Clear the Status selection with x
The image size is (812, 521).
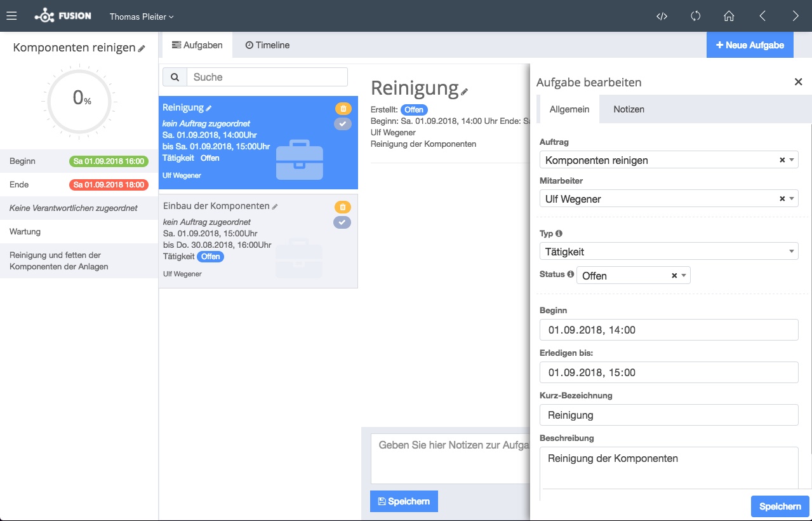pyautogui.click(x=674, y=276)
